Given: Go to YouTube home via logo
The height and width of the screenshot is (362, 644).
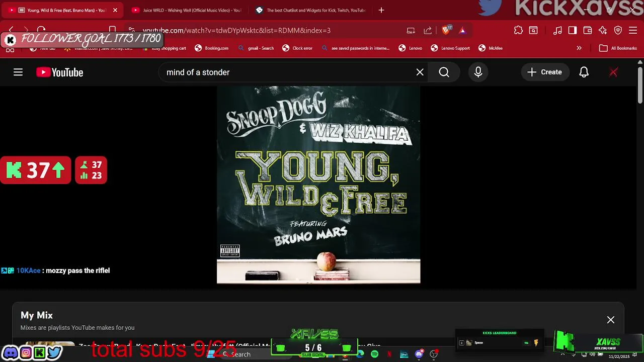Looking at the screenshot, I should pos(59,72).
